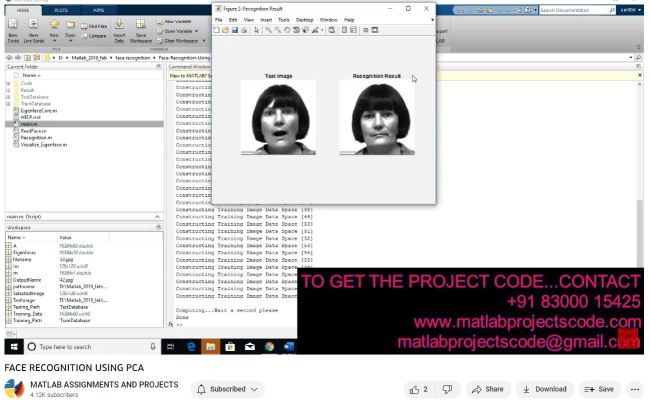Select the Zoom In tool

coord(269,30)
